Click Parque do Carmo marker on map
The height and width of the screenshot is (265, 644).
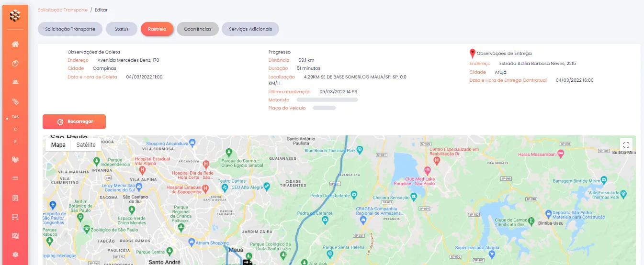(x=229, y=152)
